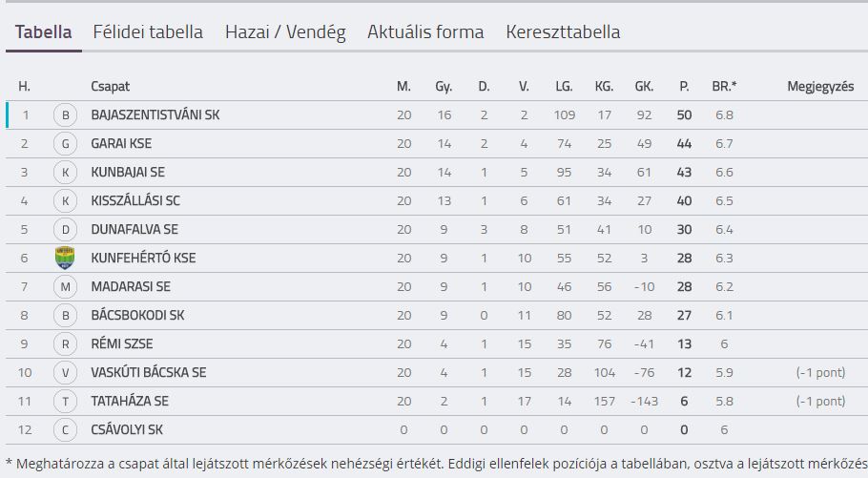
Task: Click the Dunafalva SE letter D badge
Action: pyautogui.click(x=65, y=229)
